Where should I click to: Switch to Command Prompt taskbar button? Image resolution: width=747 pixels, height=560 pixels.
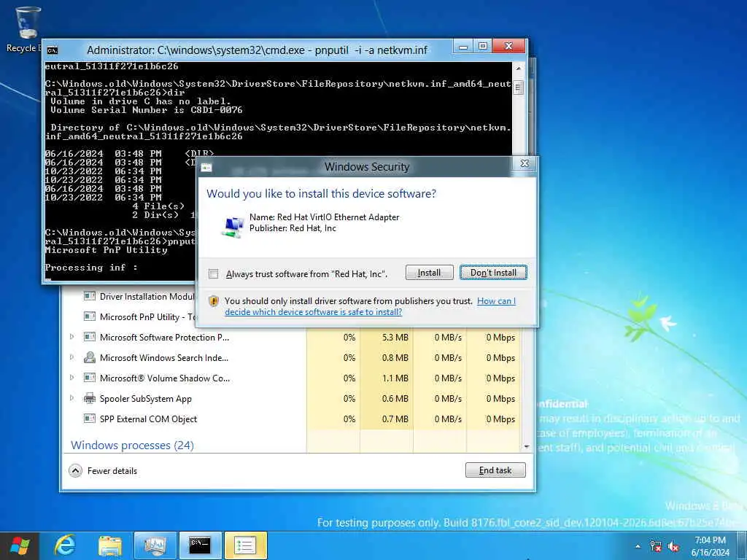click(x=200, y=545)
